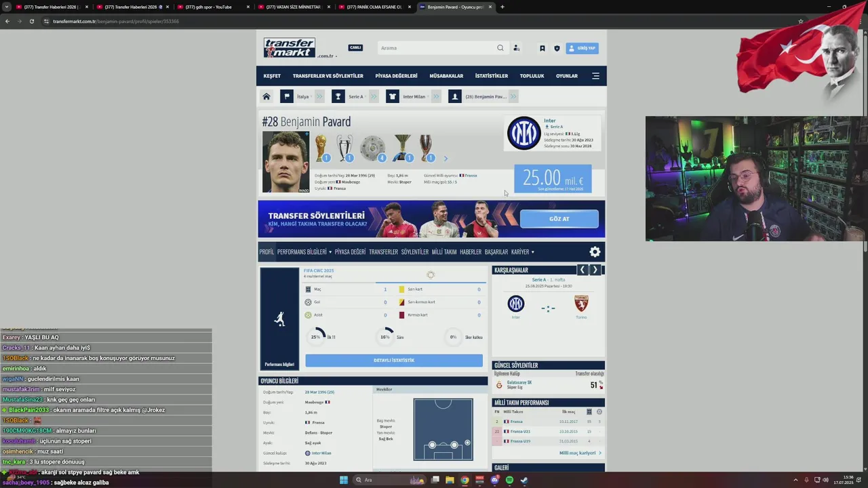Open the hamburger menu in navigation bar

coord(595,76)
